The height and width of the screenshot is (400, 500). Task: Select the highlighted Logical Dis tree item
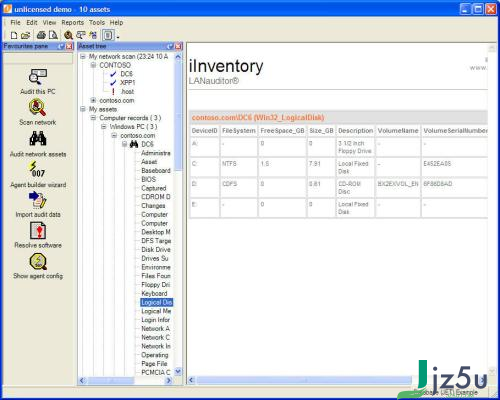pyautogui.click(x=157, y=302)
